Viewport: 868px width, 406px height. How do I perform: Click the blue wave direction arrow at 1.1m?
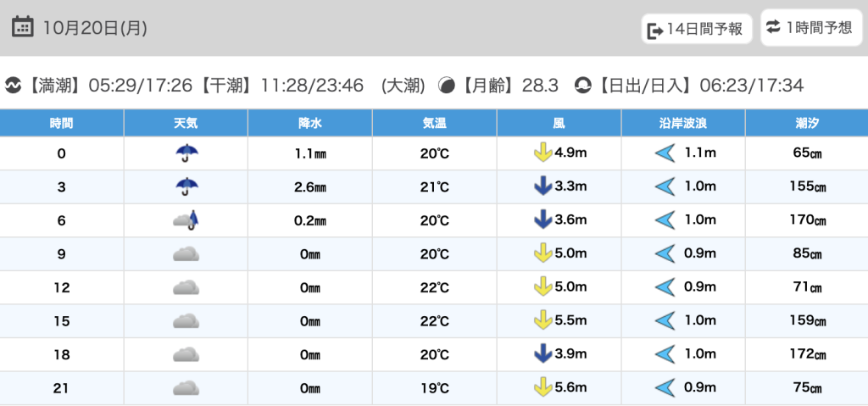(665, 153)
